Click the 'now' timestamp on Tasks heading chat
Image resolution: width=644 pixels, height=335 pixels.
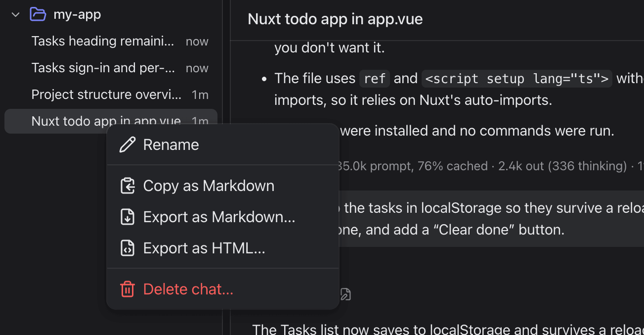pyautogui.click(x=197, y=42)
